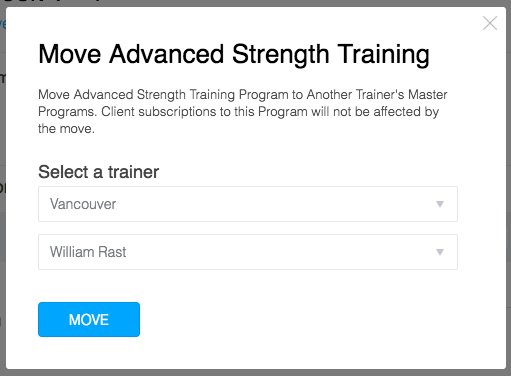Click the blue MOVE button

coord(89,319)
